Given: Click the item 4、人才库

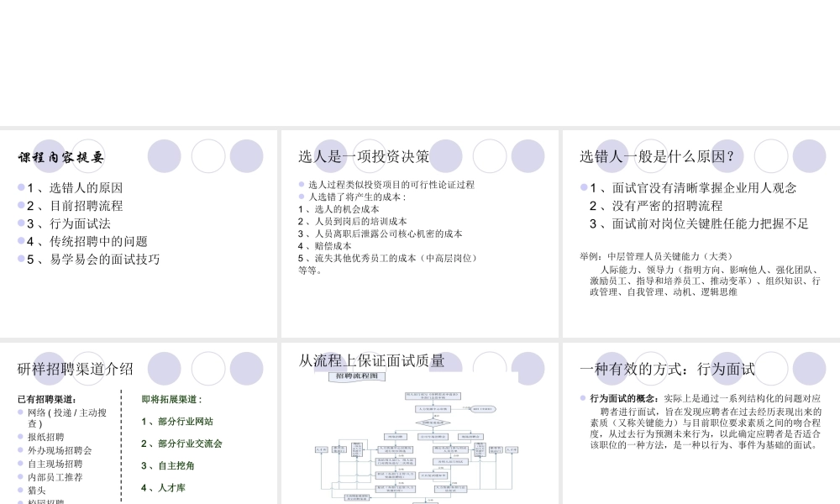Looking at the screenshot, I should tap(164, 488).
